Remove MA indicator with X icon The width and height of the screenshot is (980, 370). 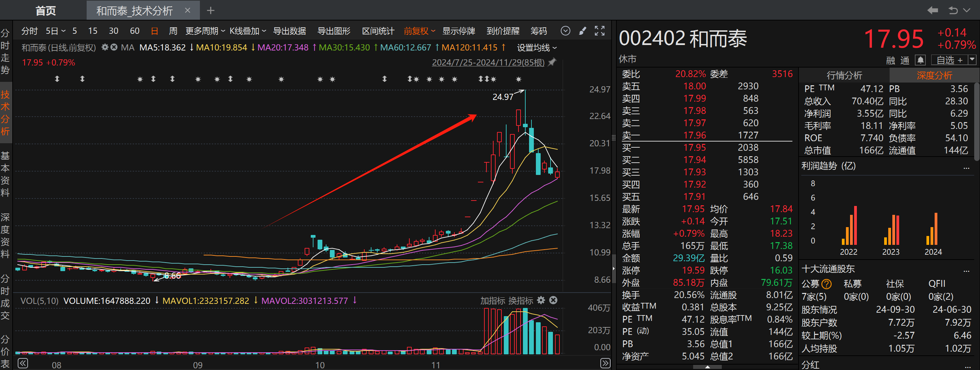pyautogui.click(x=114, y=47)
